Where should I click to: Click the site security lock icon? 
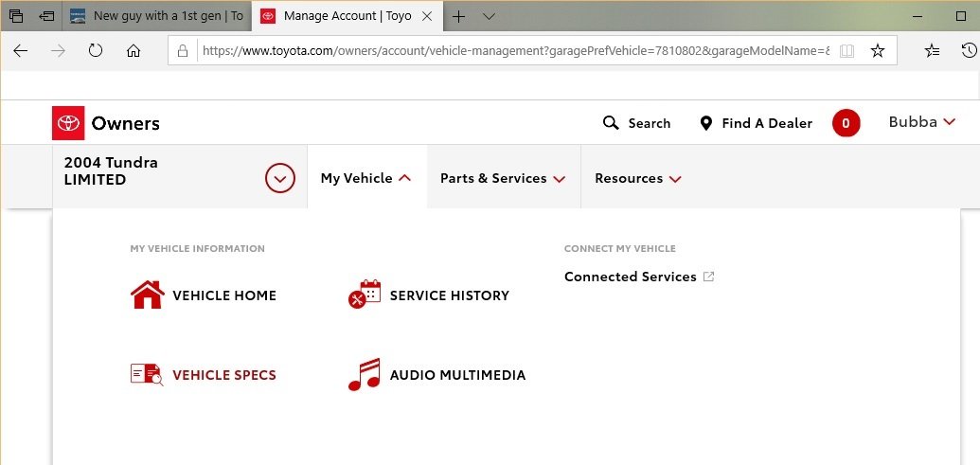click(183, 50)
